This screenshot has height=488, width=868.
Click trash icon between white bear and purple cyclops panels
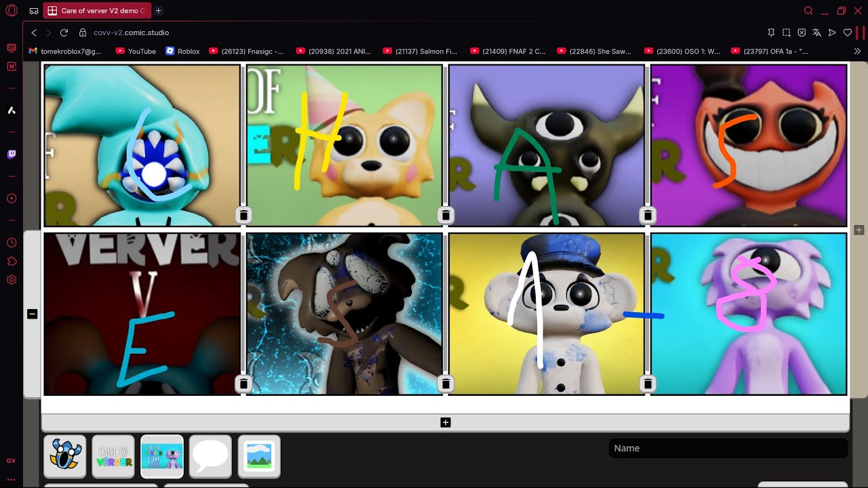[x=648, y=384]
